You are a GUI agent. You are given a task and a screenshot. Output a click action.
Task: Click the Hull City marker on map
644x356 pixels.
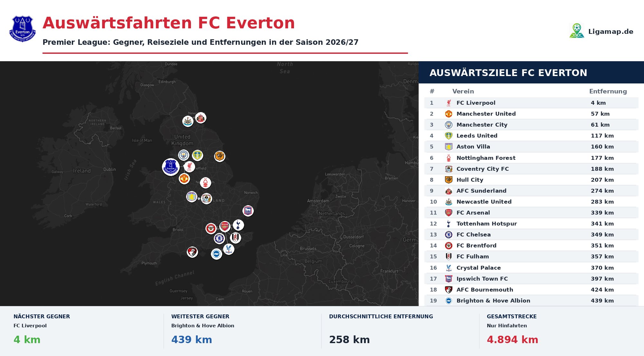pyautogui.click(x=220, y=156)
